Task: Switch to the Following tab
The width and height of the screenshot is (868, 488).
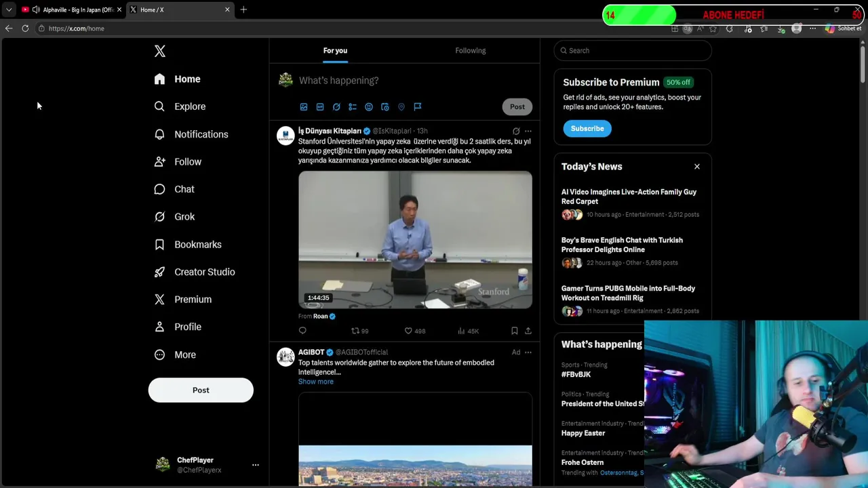Action: [x=471, y=50]
